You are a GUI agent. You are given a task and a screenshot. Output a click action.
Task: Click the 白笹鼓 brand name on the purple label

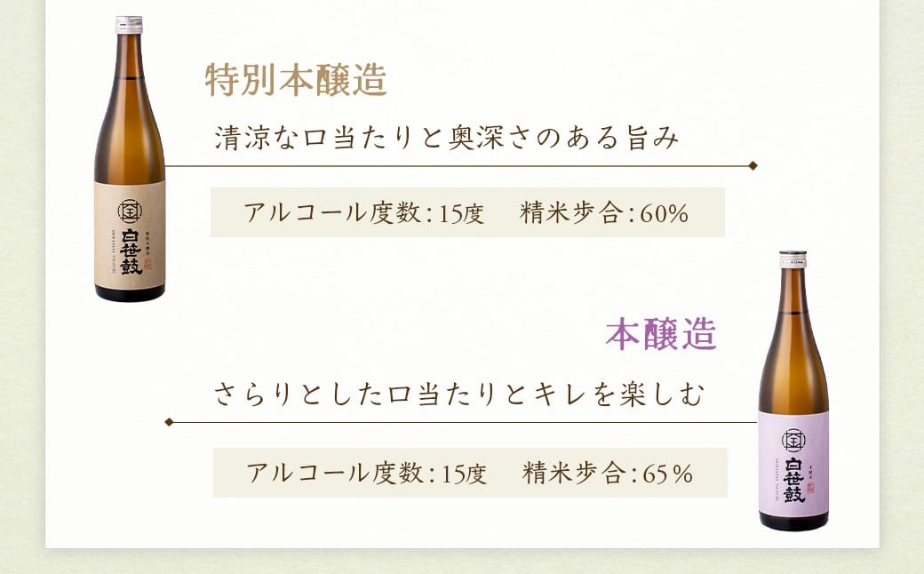tap(792, 481)
